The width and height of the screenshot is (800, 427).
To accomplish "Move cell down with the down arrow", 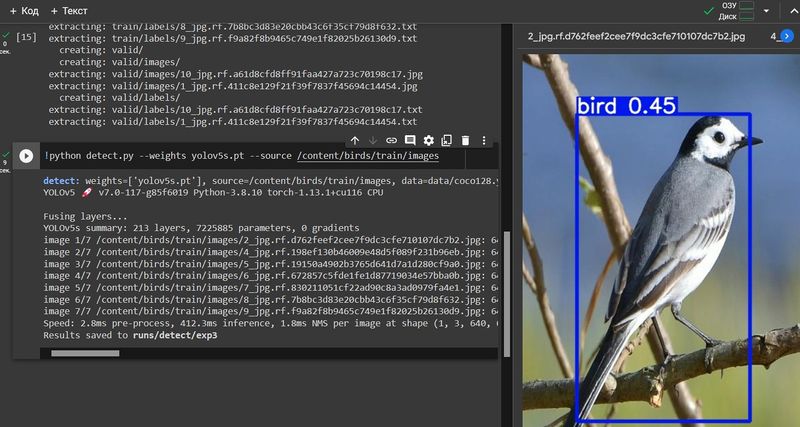I will [373, 141].
